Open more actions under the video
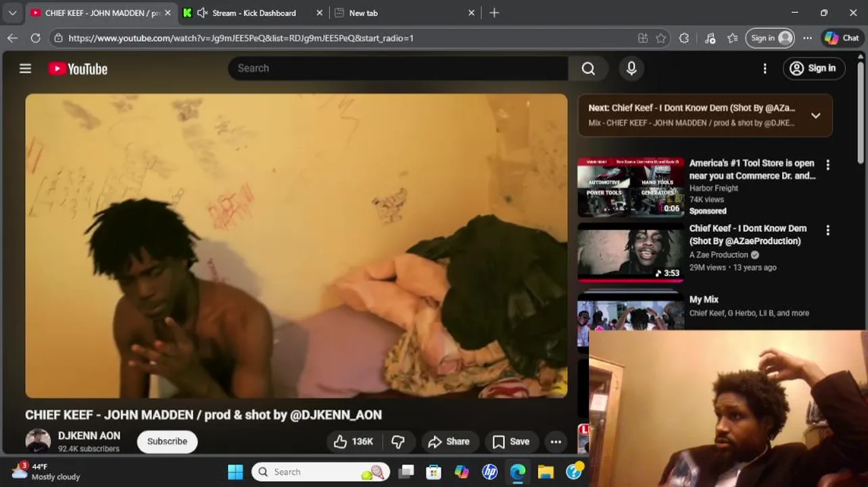The image size is (868, 487). click(556, 442)
